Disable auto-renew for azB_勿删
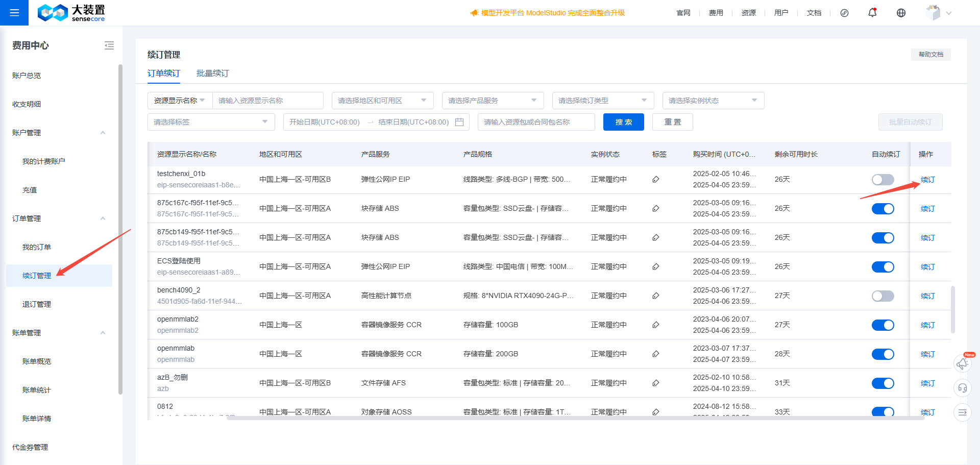The height and width of the screenshot is (465, 980). tap(883, 383)
